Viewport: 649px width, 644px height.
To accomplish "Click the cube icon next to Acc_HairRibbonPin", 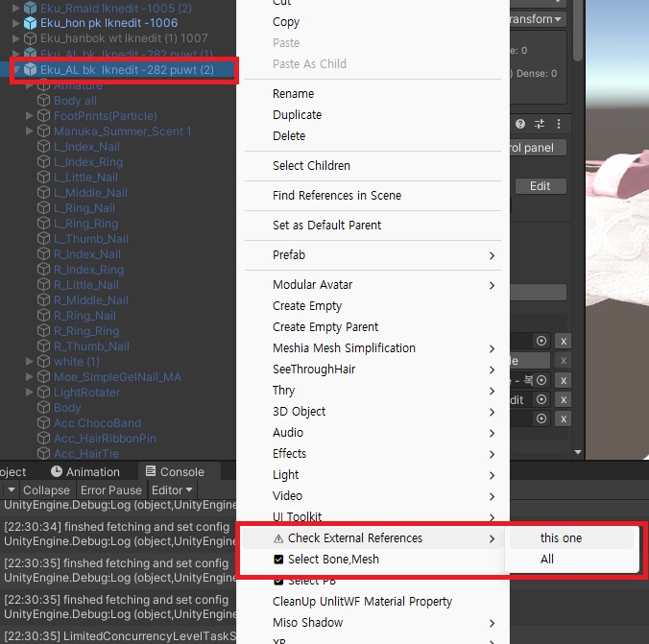I will (43, 438).
